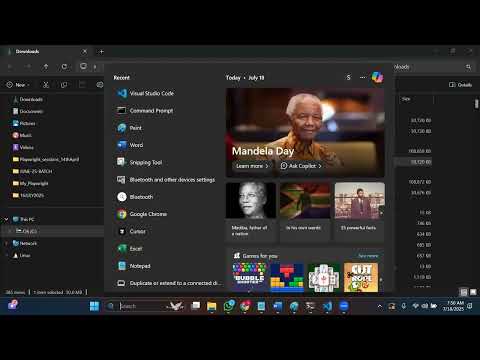The image size is (480, 360).
Task: Open Notepad from the Recent list
Action: 134,266
